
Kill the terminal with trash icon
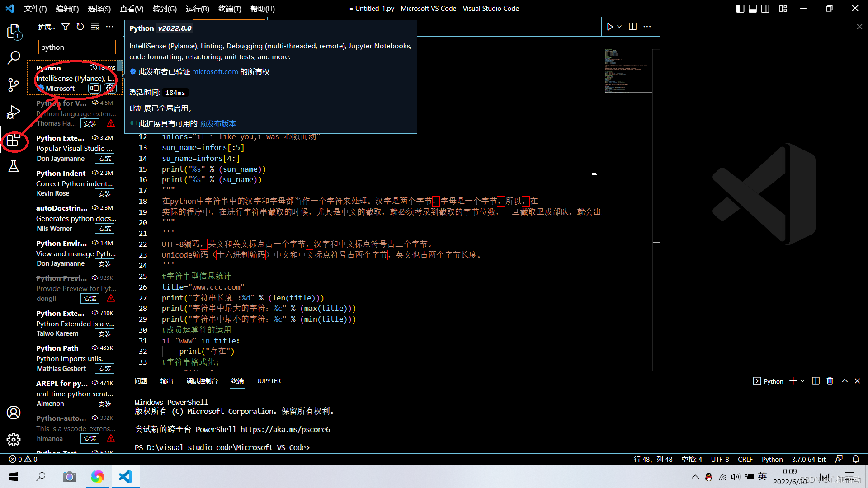pos(830,381)
